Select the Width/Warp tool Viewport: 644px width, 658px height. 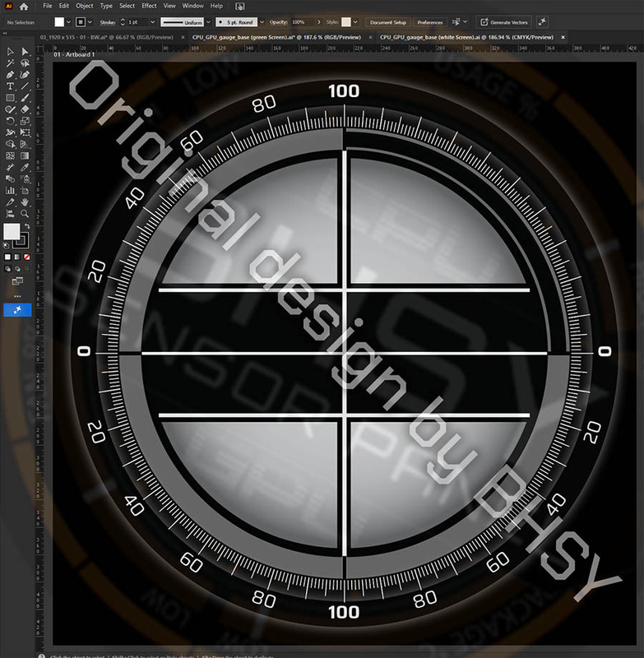(10, 132)
